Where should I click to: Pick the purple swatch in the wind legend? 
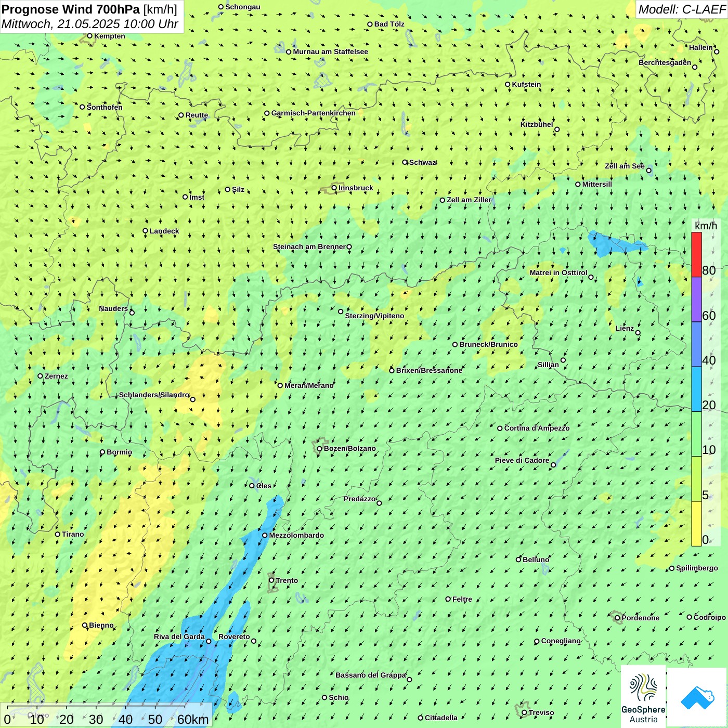[x=696, y=300]
